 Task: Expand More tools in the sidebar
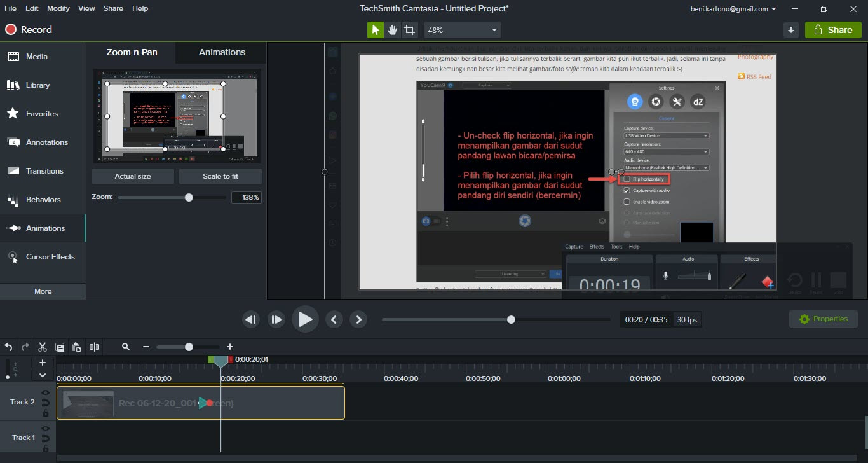(x=43, y=291)
